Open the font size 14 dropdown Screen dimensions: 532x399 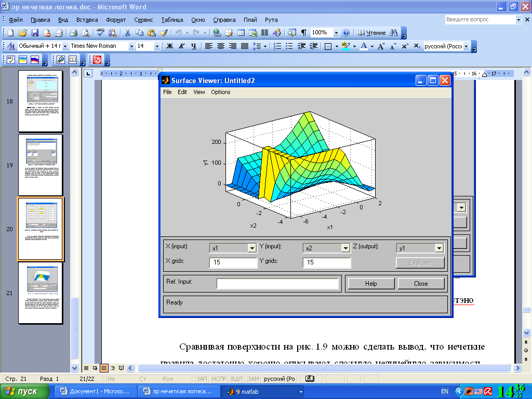pos(157,46)
